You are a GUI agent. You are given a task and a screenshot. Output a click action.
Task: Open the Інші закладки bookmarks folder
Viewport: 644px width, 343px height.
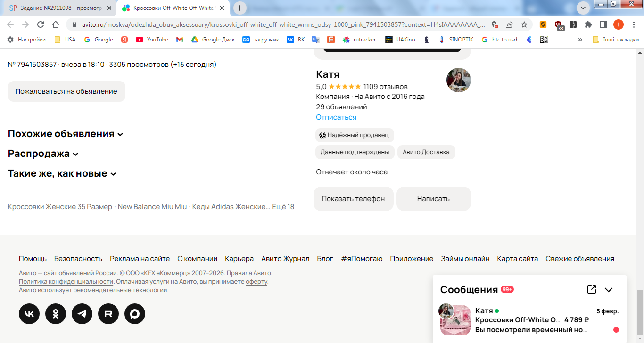point(616,40)
